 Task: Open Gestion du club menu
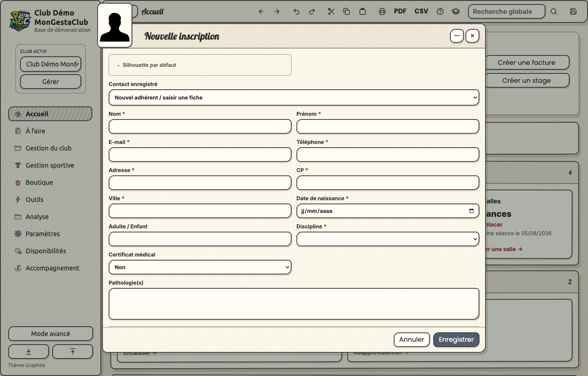(x=50, y=148)
